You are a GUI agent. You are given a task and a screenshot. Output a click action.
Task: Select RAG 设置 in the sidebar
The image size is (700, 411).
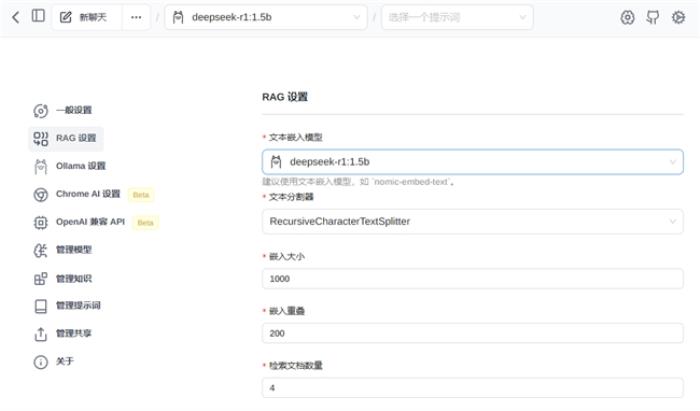coord(66,138)
